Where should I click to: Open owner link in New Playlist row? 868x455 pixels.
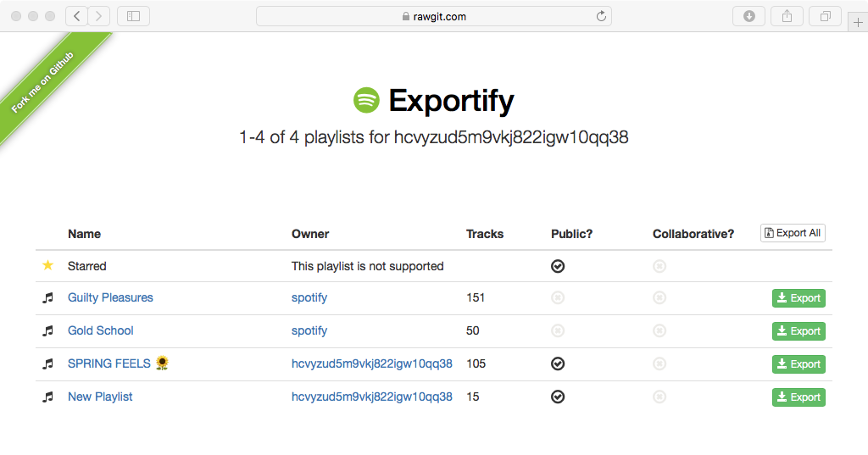(372, 397)
